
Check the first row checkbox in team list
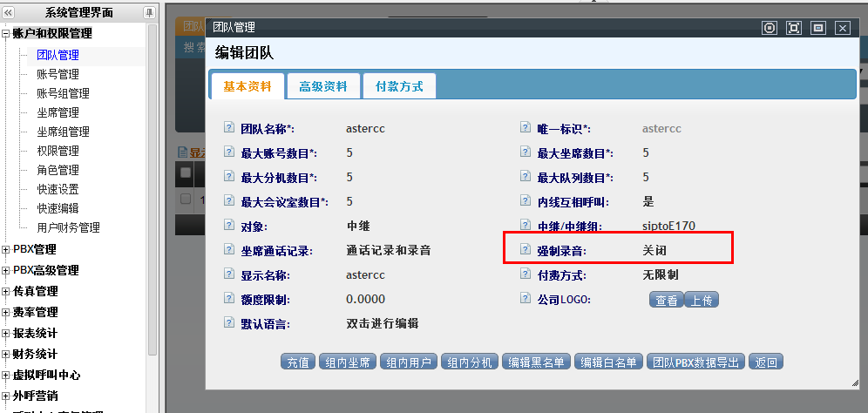(x=186, y=199)
